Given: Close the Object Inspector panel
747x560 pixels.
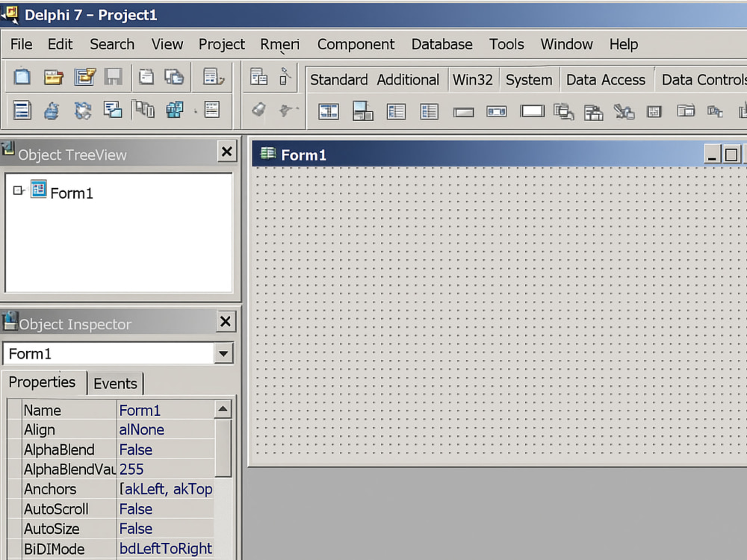Looking at the screenshot, I should [x=226, y=321].
